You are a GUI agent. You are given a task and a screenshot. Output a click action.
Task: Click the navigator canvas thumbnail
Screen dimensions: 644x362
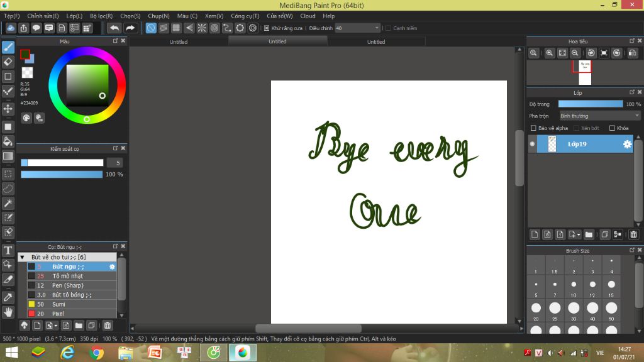(585, 73)
